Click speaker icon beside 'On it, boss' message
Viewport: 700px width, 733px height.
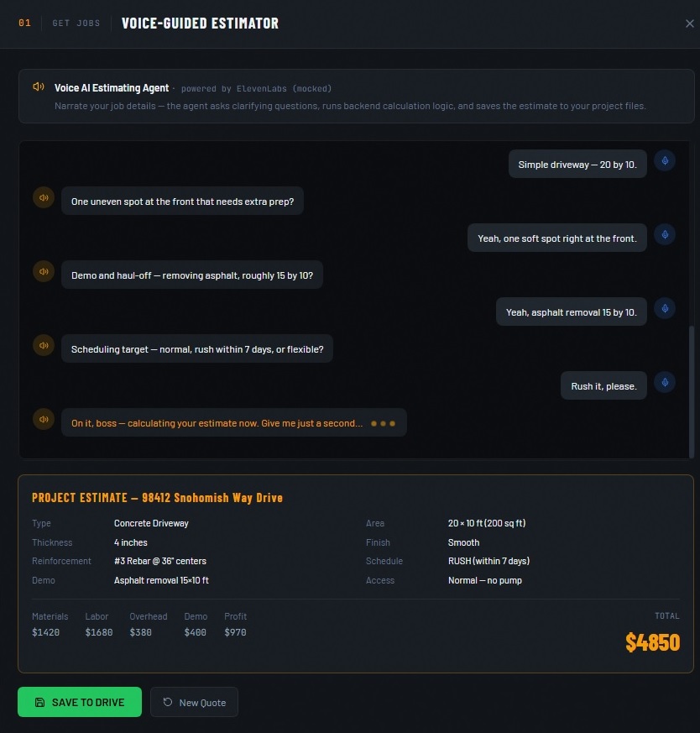[x=43, y=419]
